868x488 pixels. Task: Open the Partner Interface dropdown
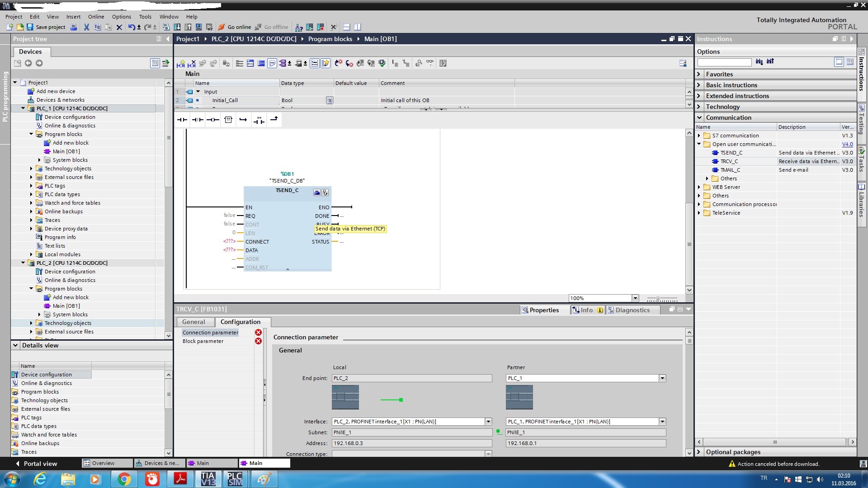[x=662, y=422]
